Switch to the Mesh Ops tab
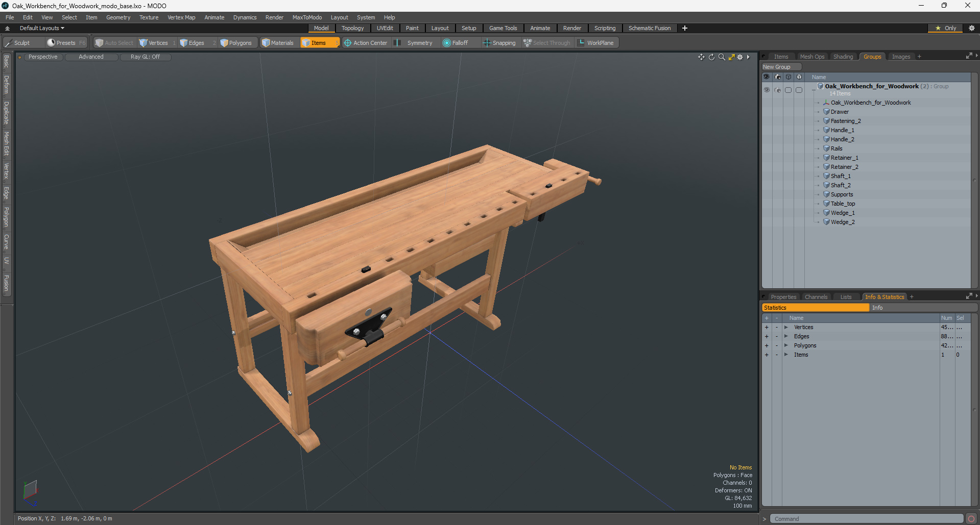 click(812, 57)
